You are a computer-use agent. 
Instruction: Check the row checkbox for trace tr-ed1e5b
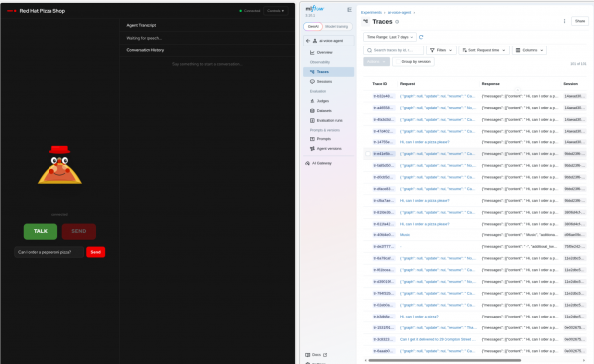(368, 154)
